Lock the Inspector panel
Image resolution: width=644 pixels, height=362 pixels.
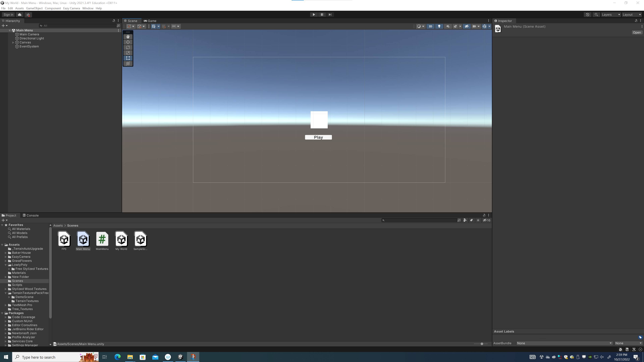[636, 21]
